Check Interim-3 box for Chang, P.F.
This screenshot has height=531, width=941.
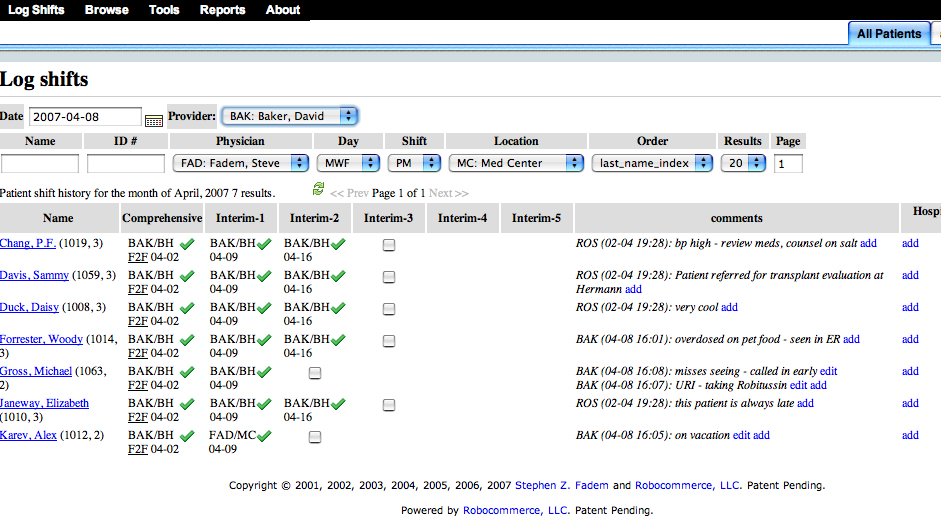tap(389, 245)
